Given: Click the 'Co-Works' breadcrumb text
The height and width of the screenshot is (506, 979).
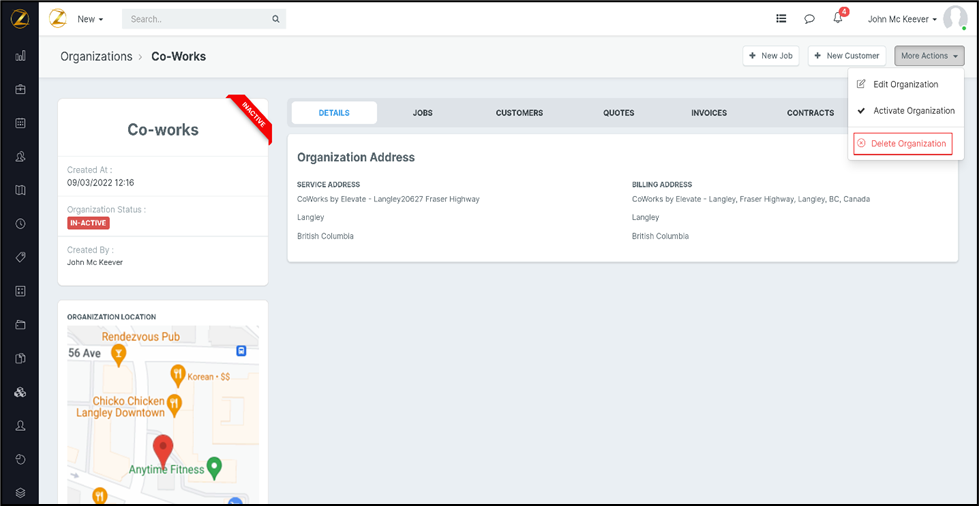Looking at the screenshot, I should coord(179,56).
